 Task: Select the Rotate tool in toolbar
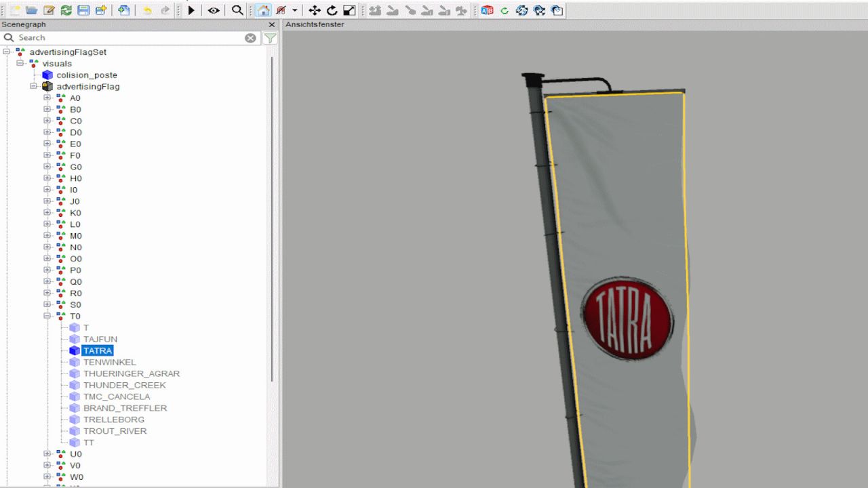point(332,10)
